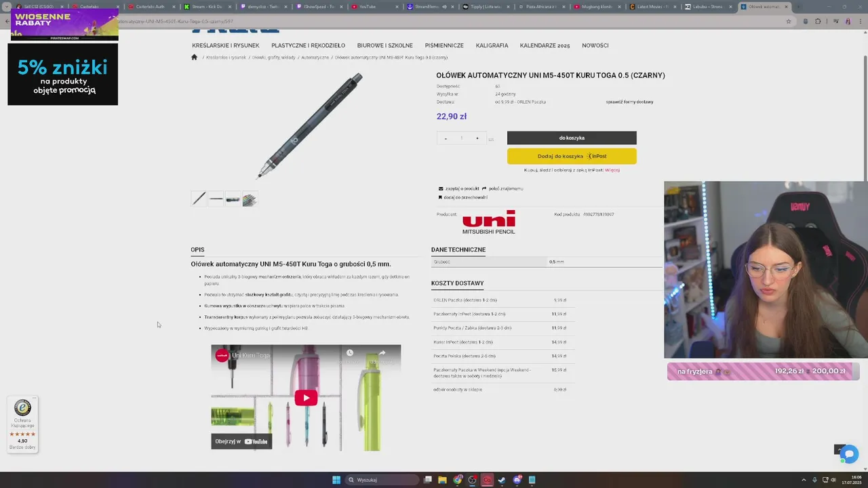The height and width of the screenshot is (488, 868).
Task: Open Steam from the taskbar
Action: (x=502, y=480)
